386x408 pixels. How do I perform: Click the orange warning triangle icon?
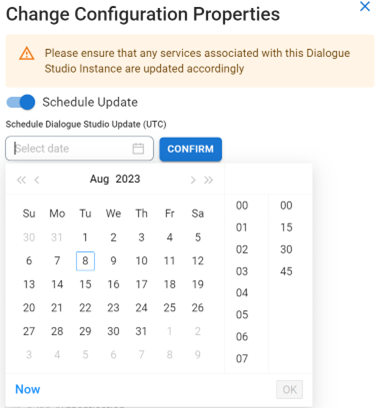(x=27, y=53)
